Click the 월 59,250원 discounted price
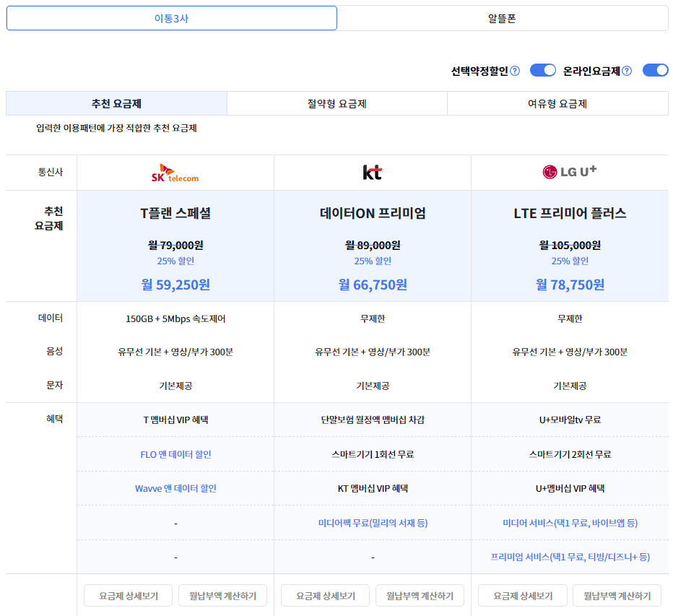This screenshot has height=616, width=673. tap(175, 285)
